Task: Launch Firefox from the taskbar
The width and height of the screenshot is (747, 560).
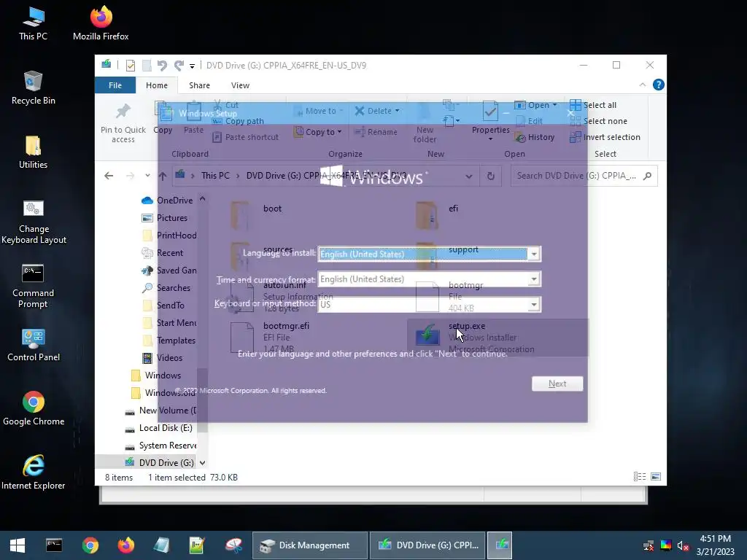Action: [125, 545]
